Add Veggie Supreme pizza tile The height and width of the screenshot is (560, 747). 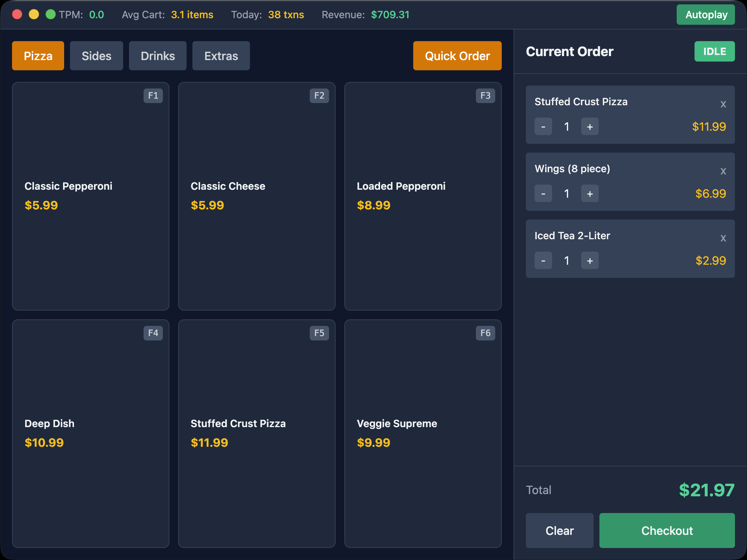423,433
